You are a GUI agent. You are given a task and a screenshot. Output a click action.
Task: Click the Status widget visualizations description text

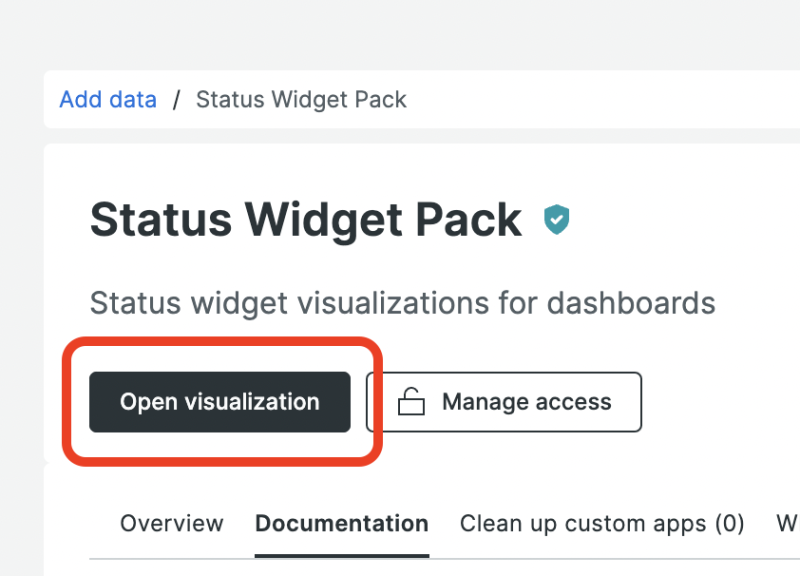402,302
